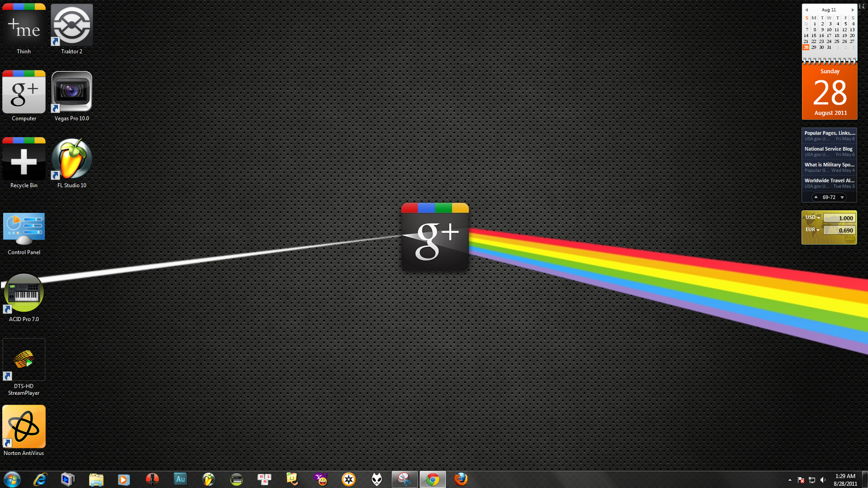This screenshot has width=868, height=488.
Task: Open Yahoo Messenger in the taskbar
Action: click(321, 479)
